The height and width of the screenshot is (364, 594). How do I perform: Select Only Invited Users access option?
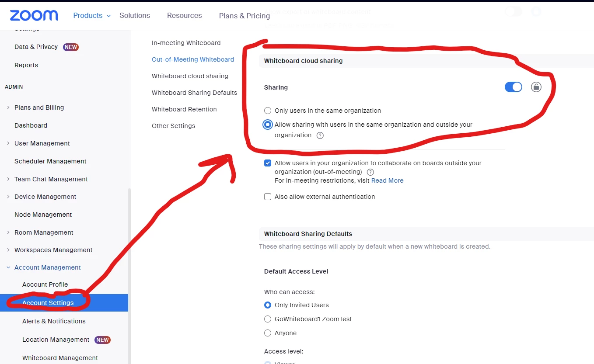pos(268,305)
